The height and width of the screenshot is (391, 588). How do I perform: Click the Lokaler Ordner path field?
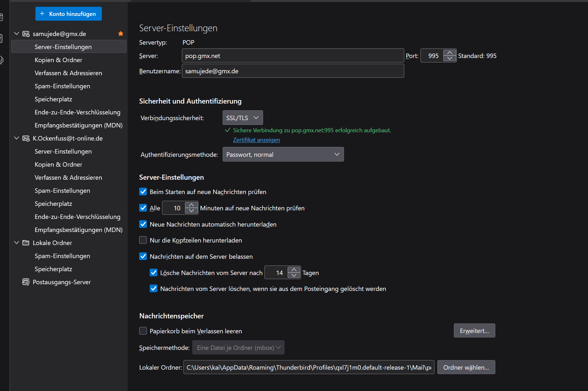click(309, 367)
